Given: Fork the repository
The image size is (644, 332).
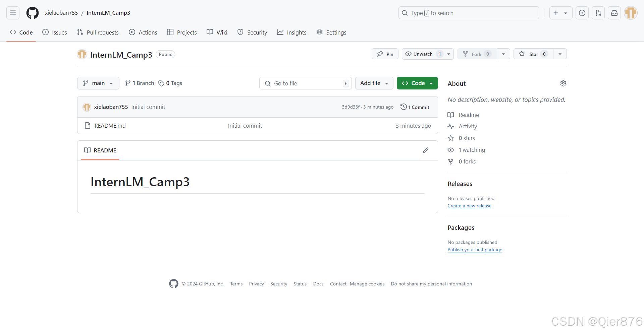Looking at the screenshot, I should point(477,54).
